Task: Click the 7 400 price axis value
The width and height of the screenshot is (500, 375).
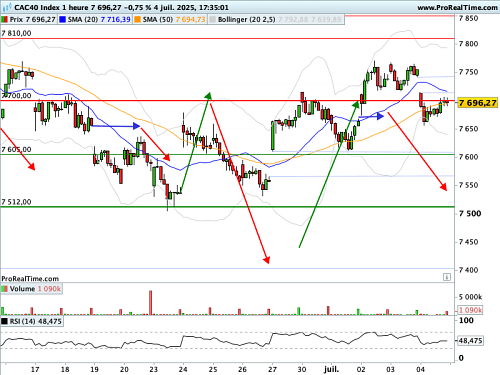Action: 468,270
